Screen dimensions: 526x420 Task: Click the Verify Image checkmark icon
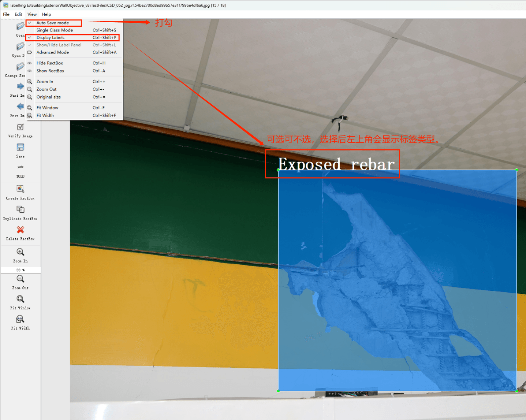[20, 127]
